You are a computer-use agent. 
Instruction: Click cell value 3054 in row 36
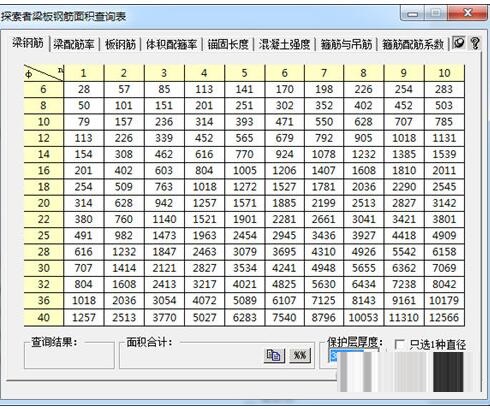pyautogui.click(x=164, y=300)
